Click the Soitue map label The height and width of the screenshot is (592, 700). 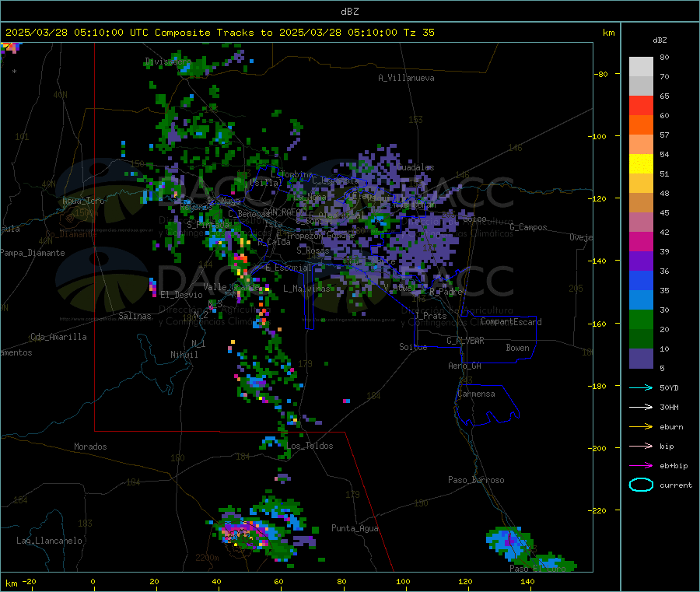(x=413, y=347)
